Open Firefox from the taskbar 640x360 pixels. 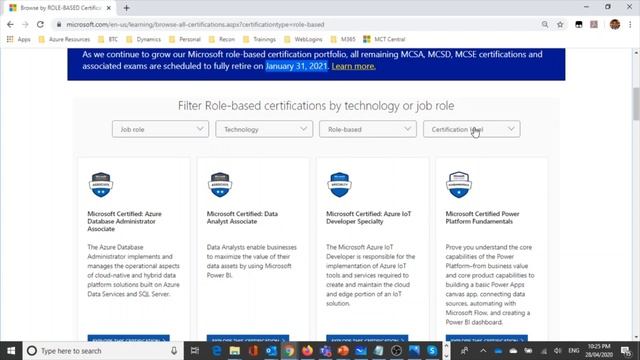[x=307, y=351]
